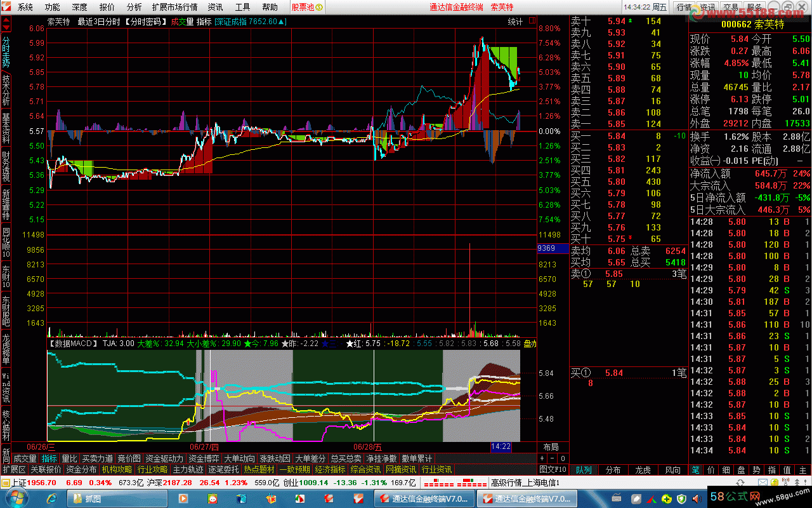Open the 扩展市场行情 menu
This screenshot has width=812, height=508.
click(x=175, y=8)
